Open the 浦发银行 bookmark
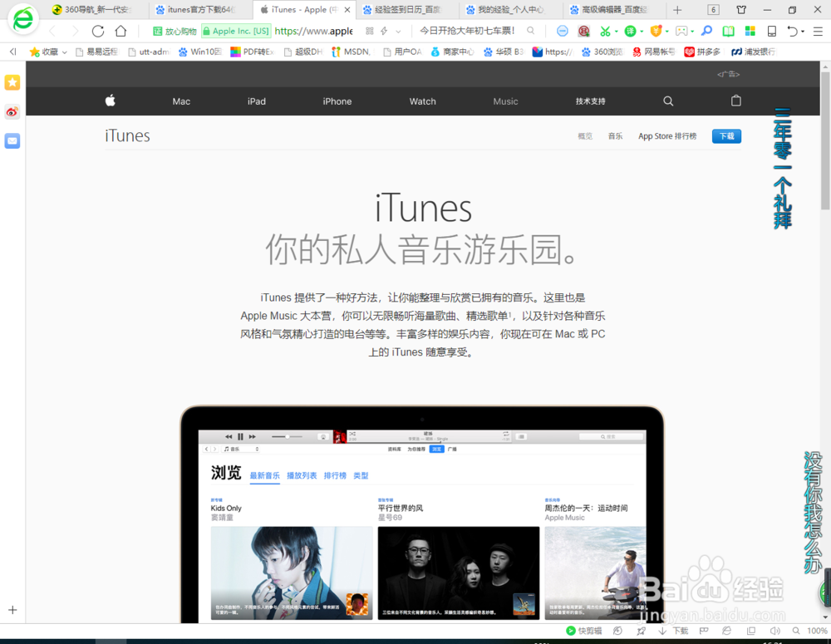Image resolution: width=831 pixels, height=644 pixels. 753,52
